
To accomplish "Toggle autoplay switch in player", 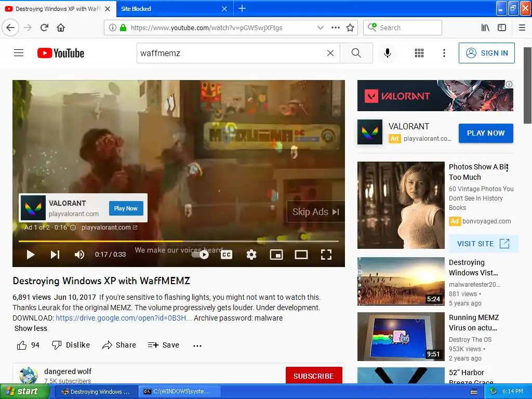I will pyautogui.click(x=200, y=255).
